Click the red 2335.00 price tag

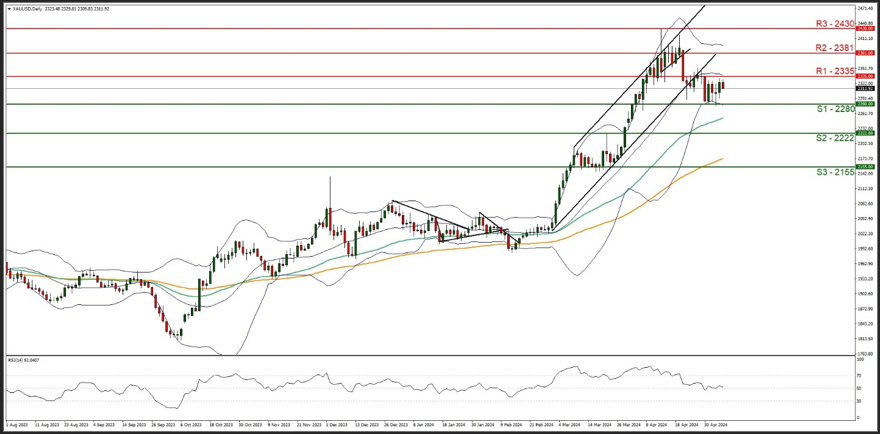pos(864,76)
